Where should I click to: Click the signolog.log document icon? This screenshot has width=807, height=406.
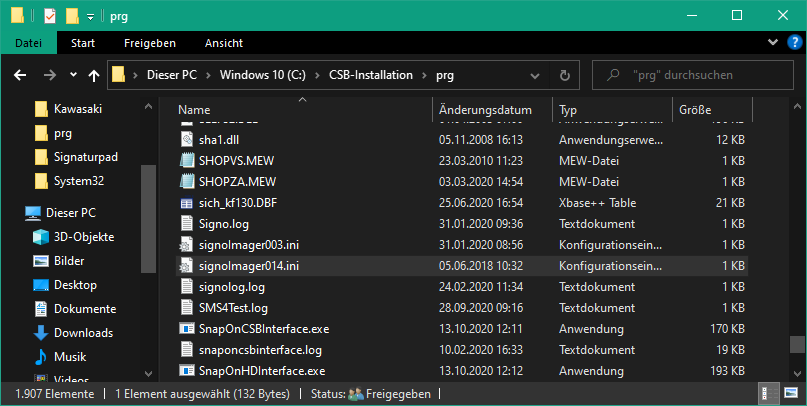coord(186,287)
